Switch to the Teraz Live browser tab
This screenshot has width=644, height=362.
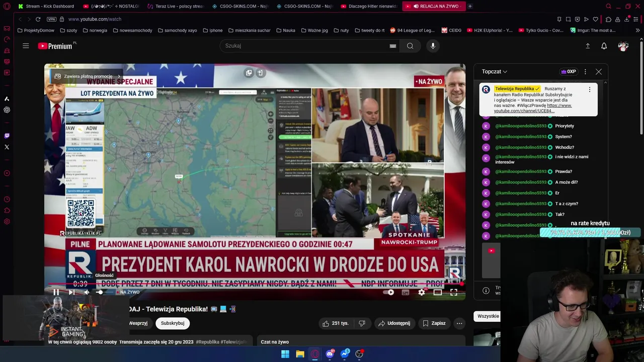(176, 6)
